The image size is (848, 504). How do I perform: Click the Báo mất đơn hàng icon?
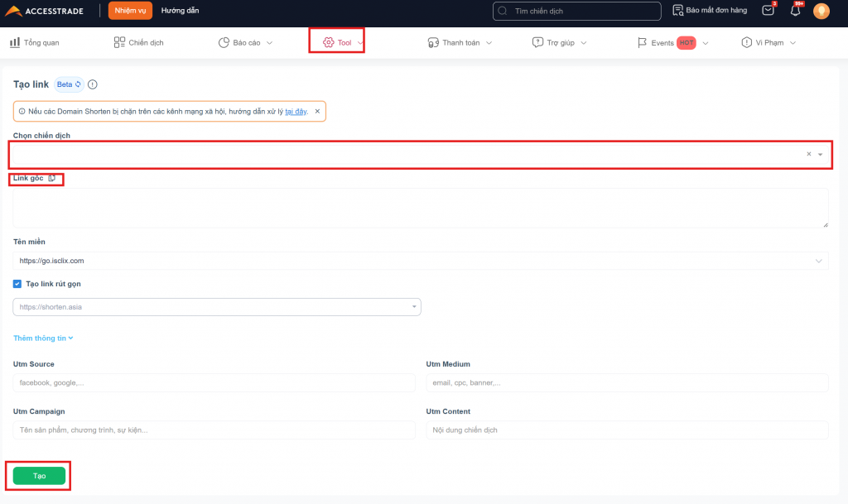tap(677, 10)
